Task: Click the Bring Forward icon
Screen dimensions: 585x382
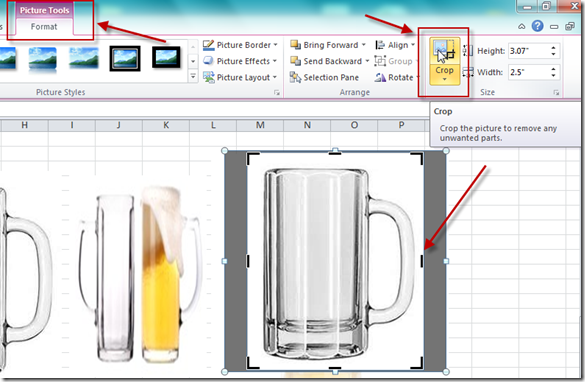Action: pos(295,45)
